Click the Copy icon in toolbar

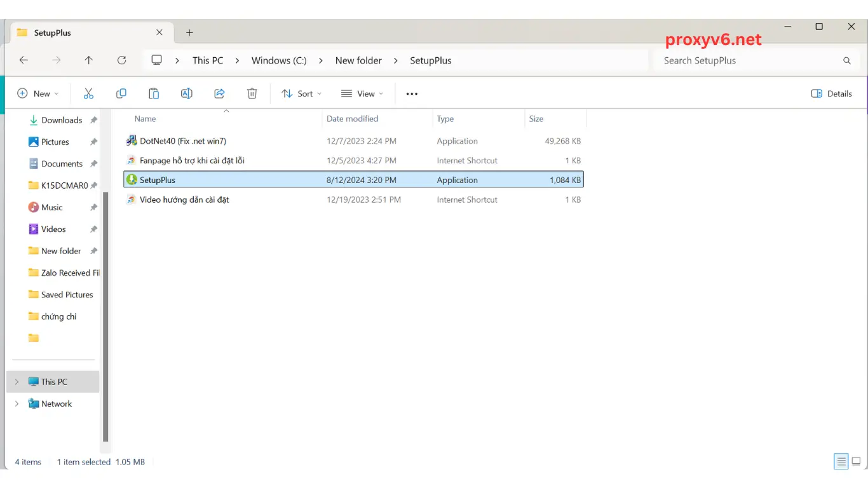[x=121, y=93]
